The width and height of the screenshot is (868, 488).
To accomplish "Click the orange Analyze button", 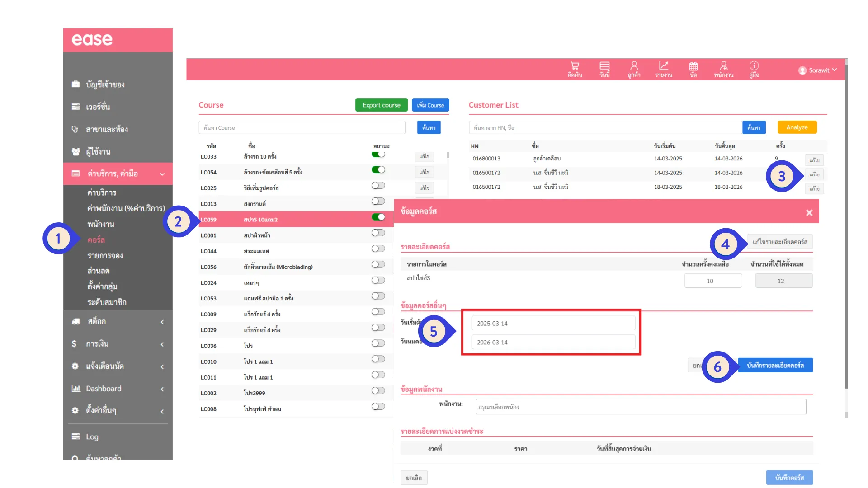I will [x=797, y=127].
